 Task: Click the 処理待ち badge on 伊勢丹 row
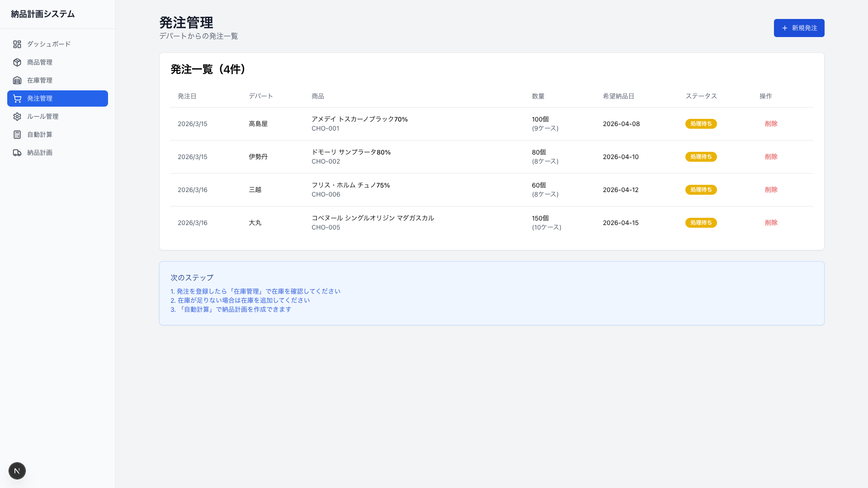click(701, 157)
